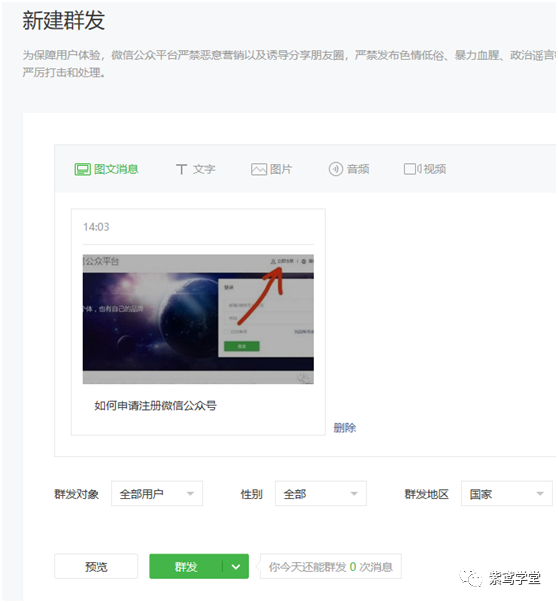This screenshot has width=558, height=603.
Task: Click the WeChat logo watermark icon
Action: (471, 578)
